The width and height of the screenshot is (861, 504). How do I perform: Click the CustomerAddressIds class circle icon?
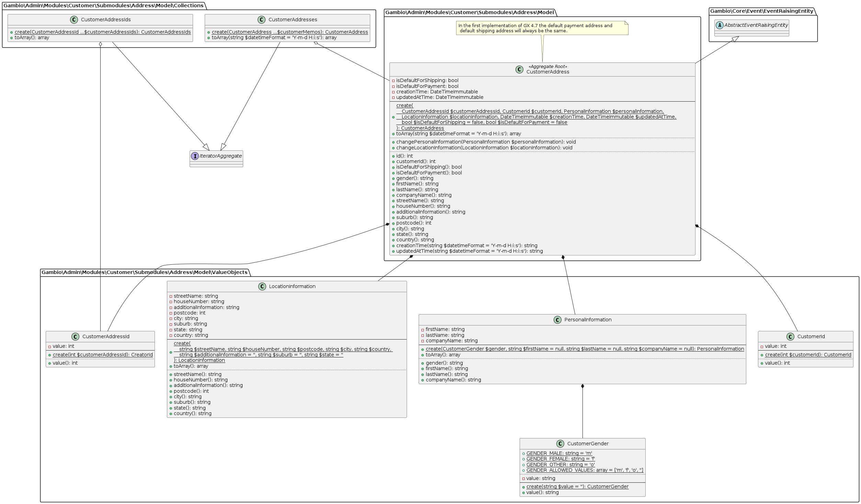74,20
